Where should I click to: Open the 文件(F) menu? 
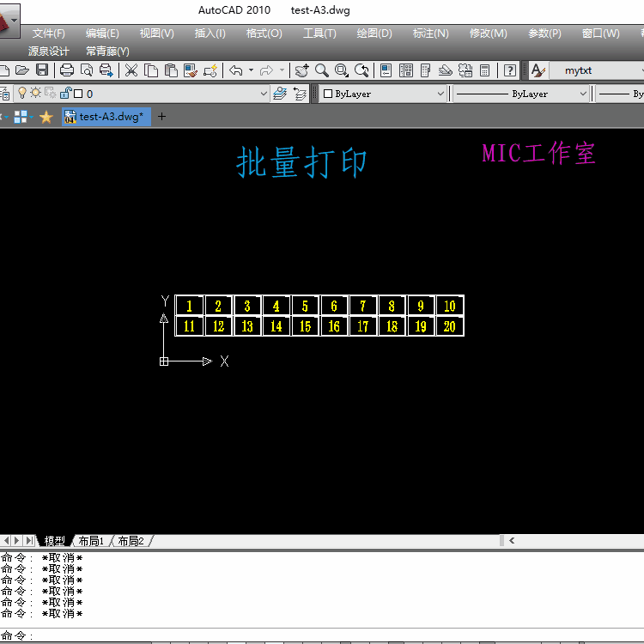[x=48, y=33]
